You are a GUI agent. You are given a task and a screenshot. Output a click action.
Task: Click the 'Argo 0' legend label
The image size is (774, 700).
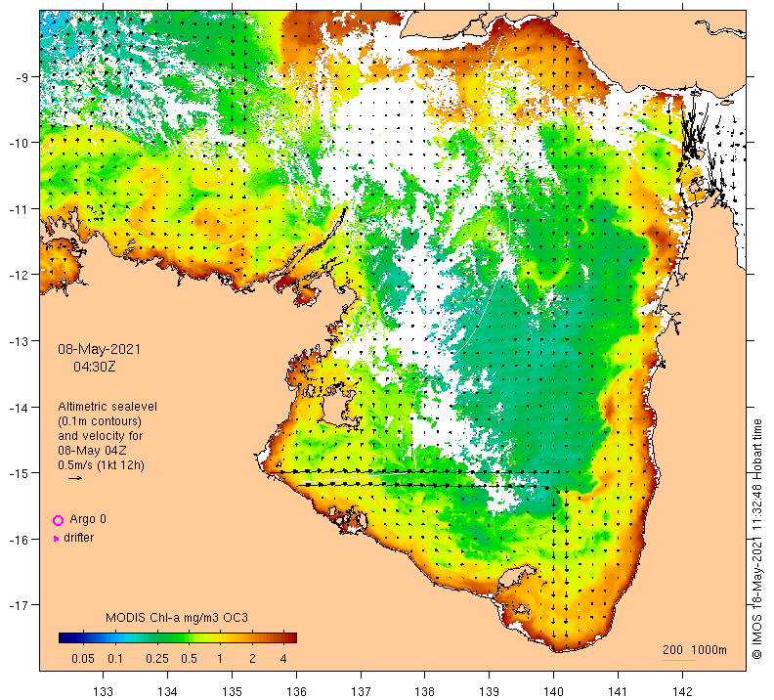point(88,519)
